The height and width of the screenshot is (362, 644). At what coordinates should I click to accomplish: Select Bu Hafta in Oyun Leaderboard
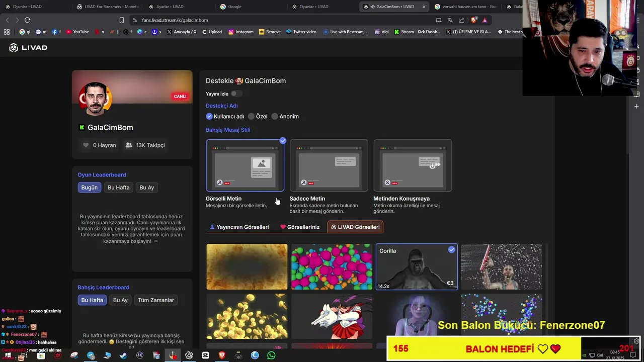coord(119,188)
